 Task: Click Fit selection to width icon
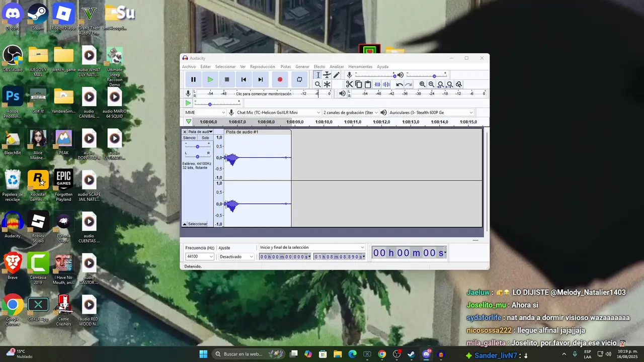point(440,84)
